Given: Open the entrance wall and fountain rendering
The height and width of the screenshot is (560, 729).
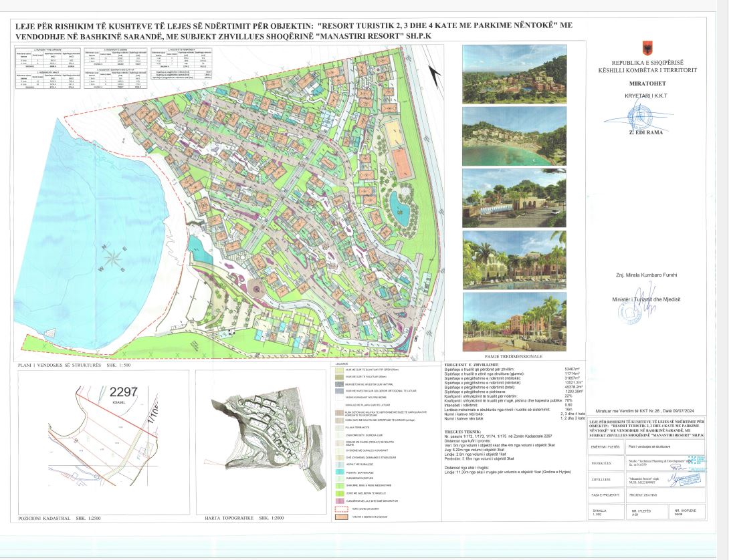Looking at the screenshot, I should [514, 198].
